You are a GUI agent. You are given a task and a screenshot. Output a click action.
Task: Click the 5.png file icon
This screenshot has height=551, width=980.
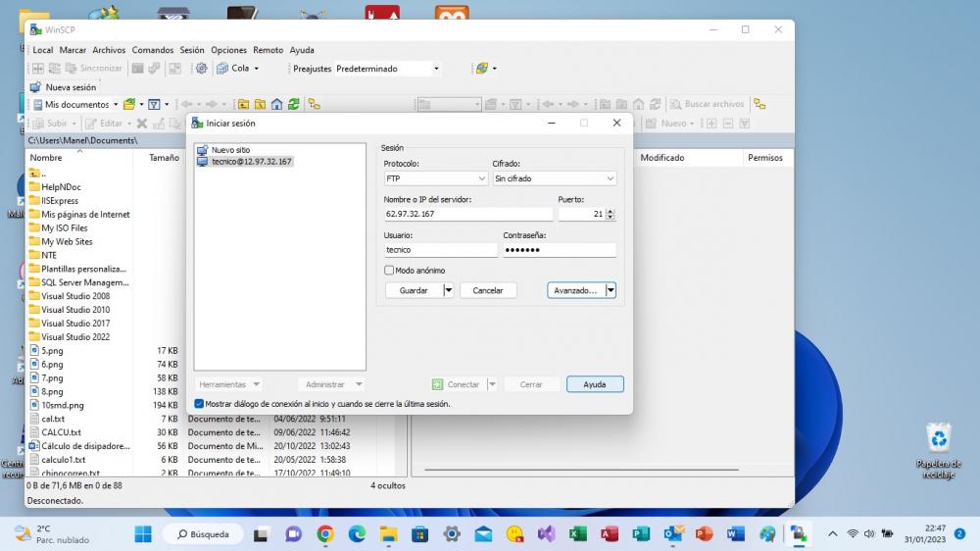click(x=34, y=350)
